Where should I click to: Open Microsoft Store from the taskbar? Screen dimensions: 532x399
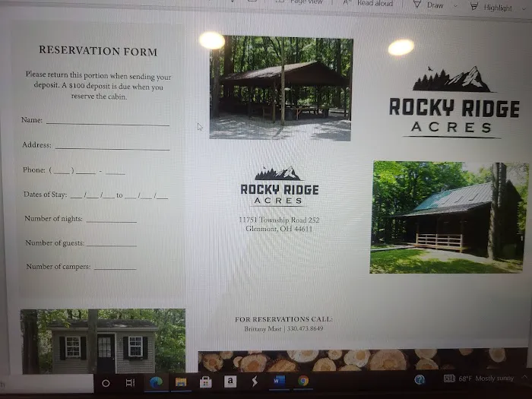tap(206, 382)
